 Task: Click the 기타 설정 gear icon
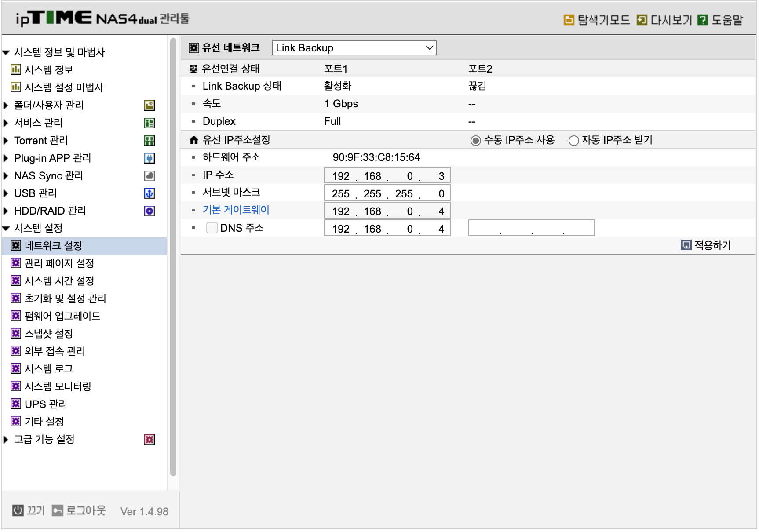coord(16,421)
